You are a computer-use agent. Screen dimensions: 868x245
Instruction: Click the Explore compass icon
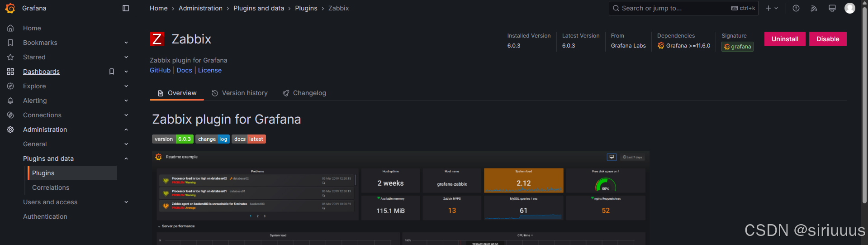click(x=10, y=86)
